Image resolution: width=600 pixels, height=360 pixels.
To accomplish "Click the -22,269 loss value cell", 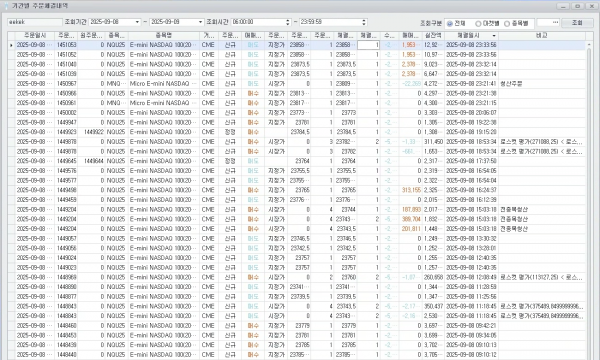I will (x=411, y=84).
